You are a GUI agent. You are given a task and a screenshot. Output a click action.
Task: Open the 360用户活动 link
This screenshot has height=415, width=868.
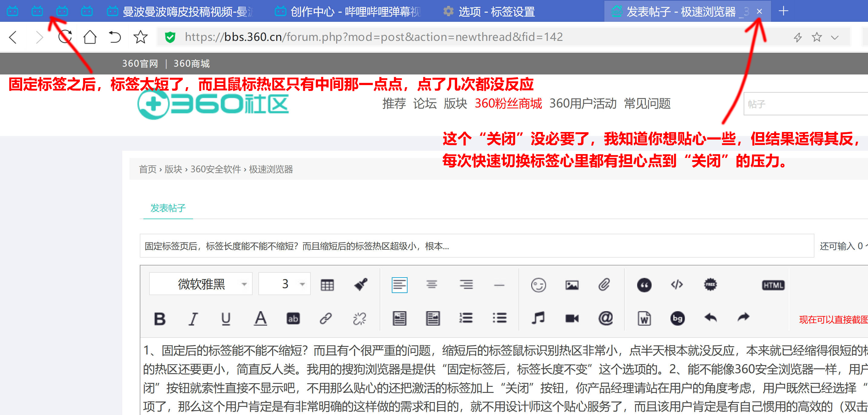pos(583,104)
